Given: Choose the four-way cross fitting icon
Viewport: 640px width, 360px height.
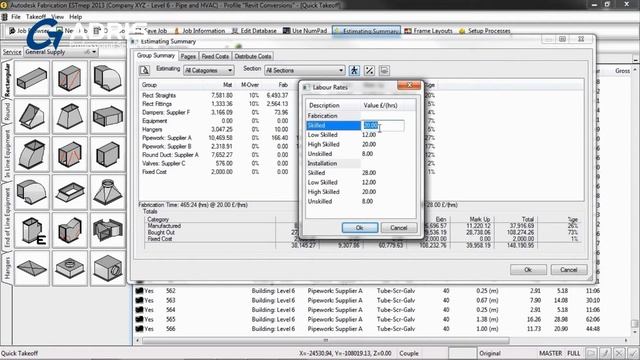Looking at the screenshot, I should [108, 230].
